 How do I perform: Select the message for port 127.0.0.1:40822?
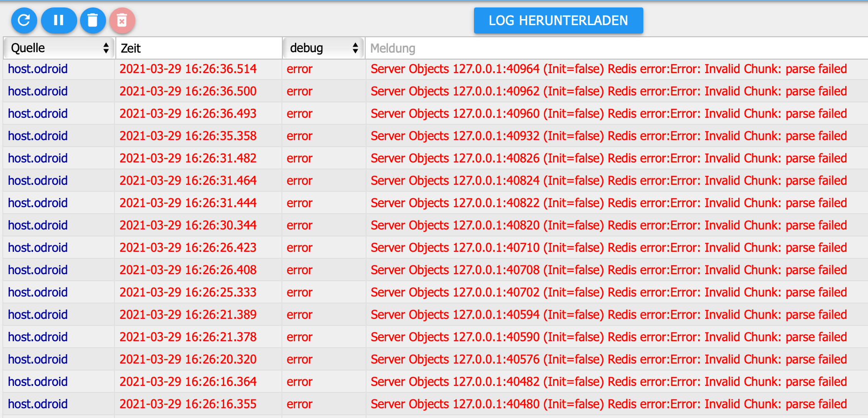[608, 203]
